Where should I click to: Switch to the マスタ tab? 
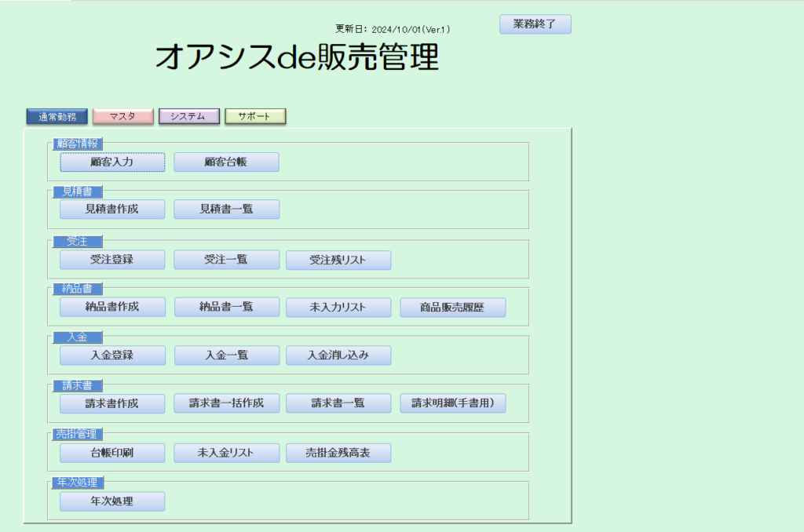click(x=123, y=116)
